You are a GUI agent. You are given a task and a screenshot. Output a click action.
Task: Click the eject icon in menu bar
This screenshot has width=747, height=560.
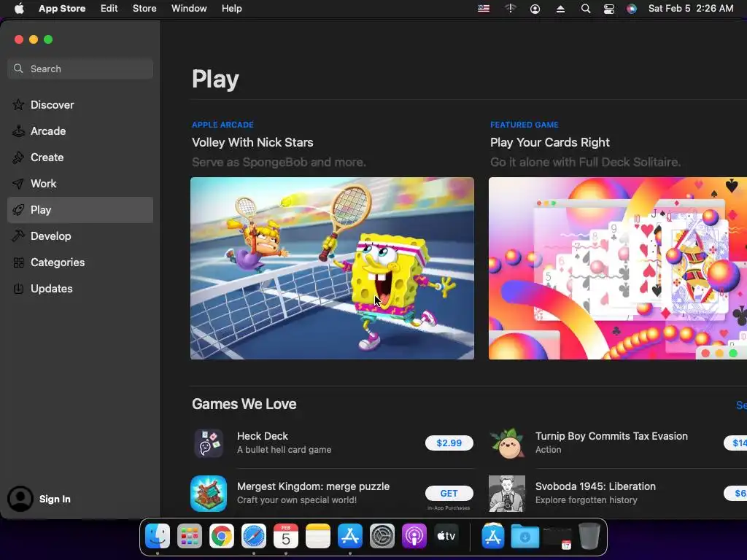pyautogui.click(x=561, y=9)
